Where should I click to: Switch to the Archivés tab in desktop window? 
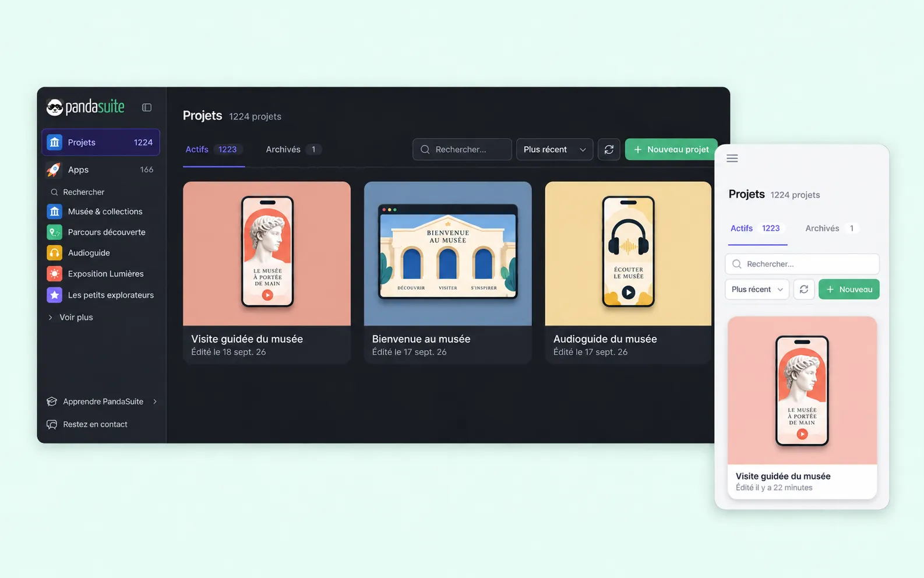tap(293, 150)
